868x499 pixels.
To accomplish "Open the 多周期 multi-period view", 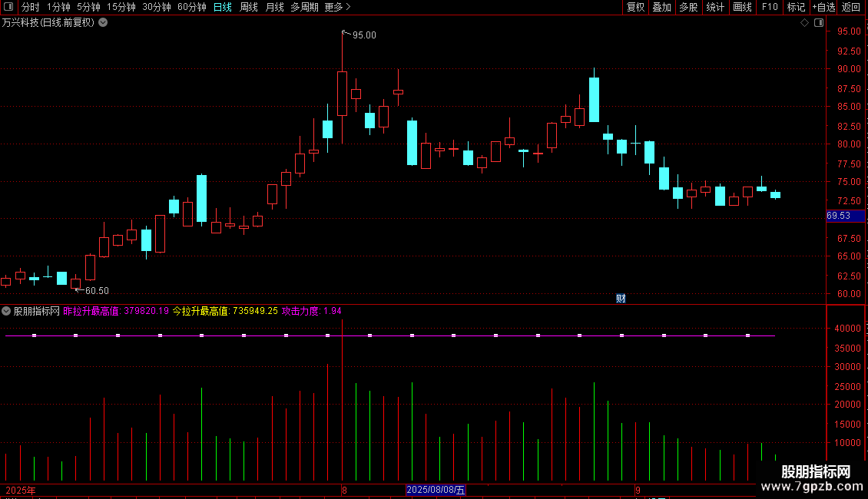I will (304, 7).
